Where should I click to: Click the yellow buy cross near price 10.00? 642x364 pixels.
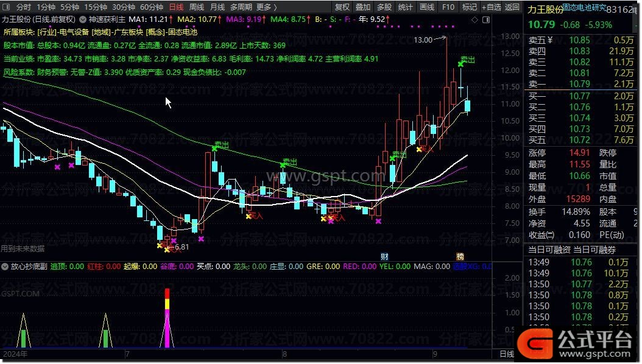pyautogui.click(x=419, y=149)
